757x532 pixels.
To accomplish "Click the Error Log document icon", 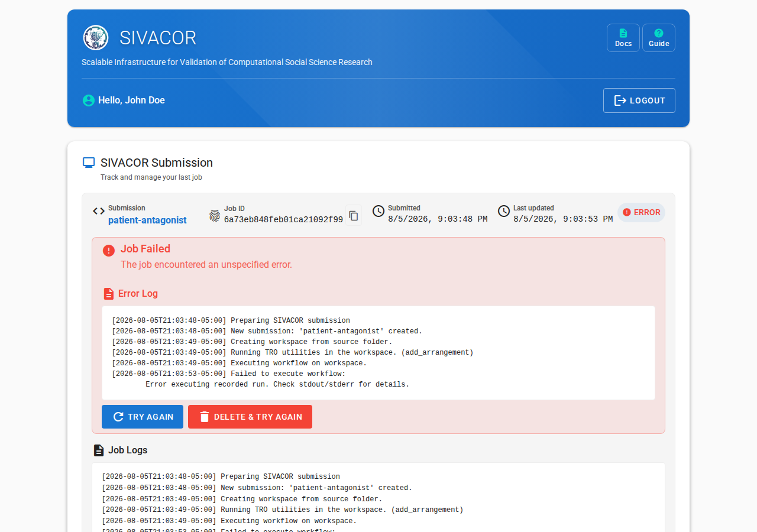I will pyautogui.click(x=108, y=294).
